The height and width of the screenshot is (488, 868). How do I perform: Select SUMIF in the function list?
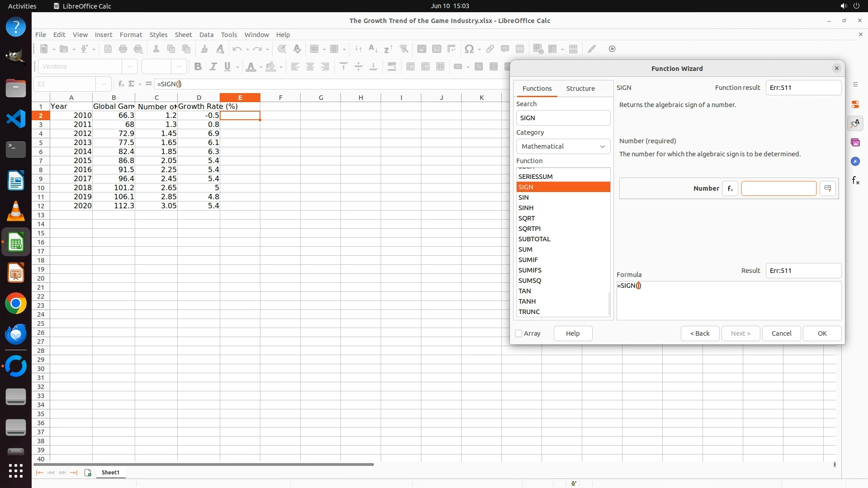[528, 260]
